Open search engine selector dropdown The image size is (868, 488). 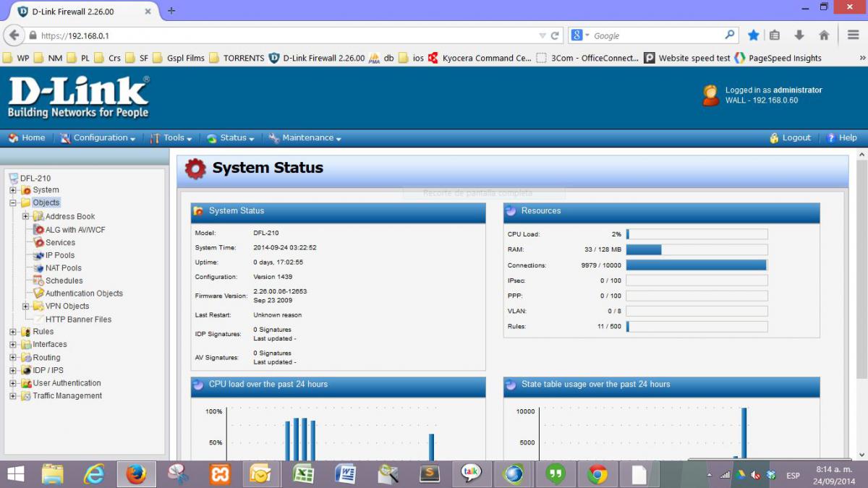[x=580, y=35]
